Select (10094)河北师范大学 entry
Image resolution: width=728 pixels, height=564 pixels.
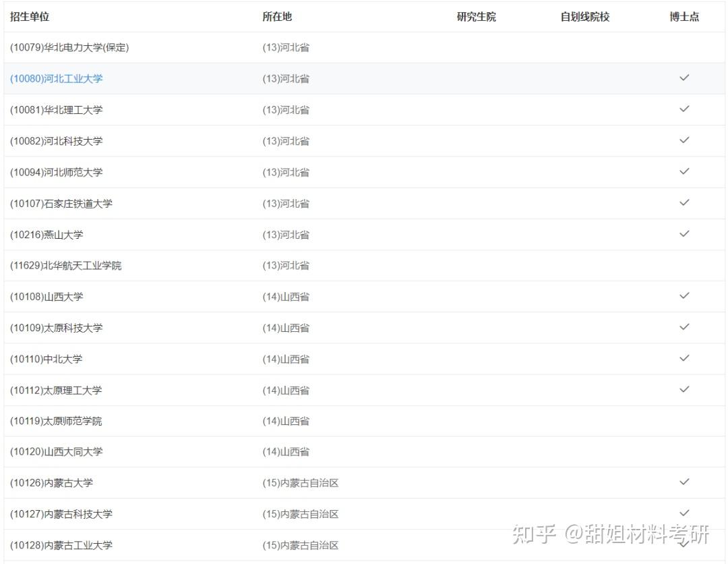[56, 172]
